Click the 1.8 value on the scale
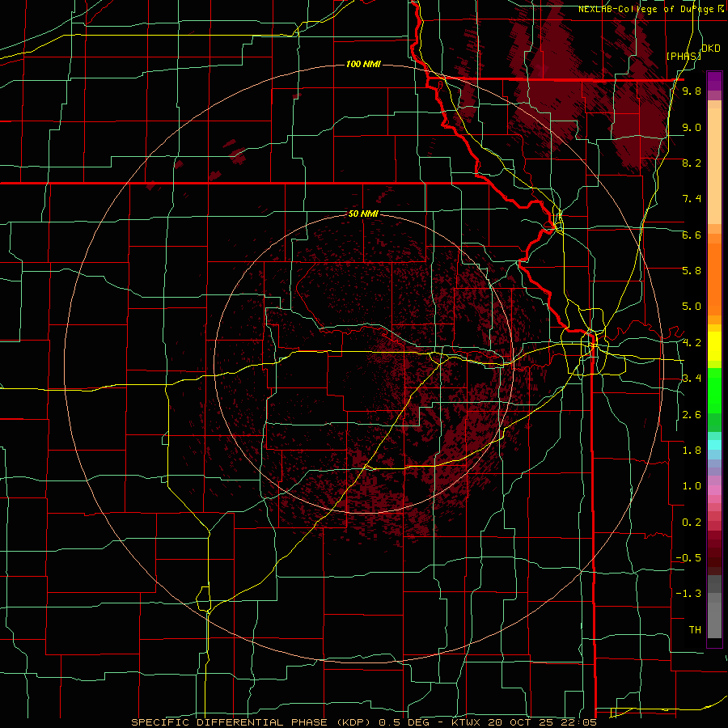 pyautogui.click(x=692, y=451)
